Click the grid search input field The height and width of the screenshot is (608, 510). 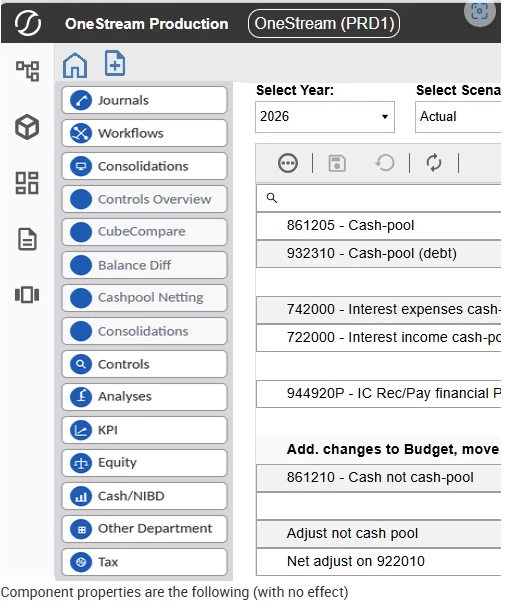[379, 198]
